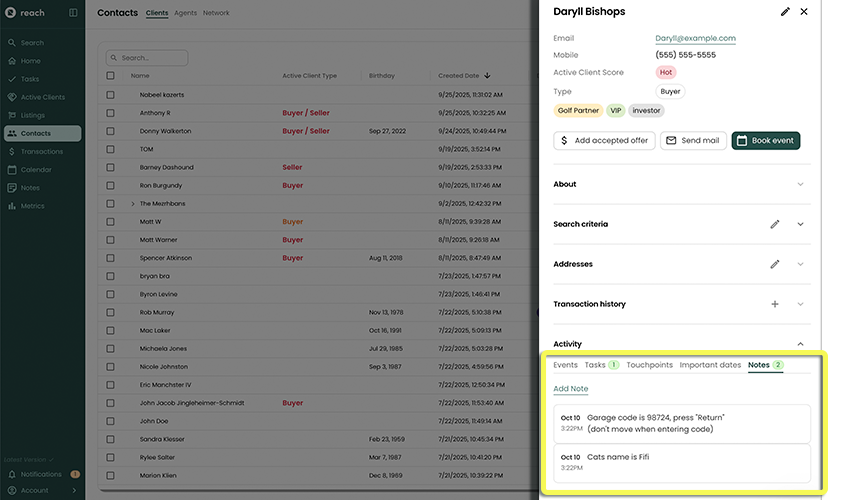Select the checkbox for Ron Burgundy
The height and width of the screenshot is (500, 846).
pos(111,185)
